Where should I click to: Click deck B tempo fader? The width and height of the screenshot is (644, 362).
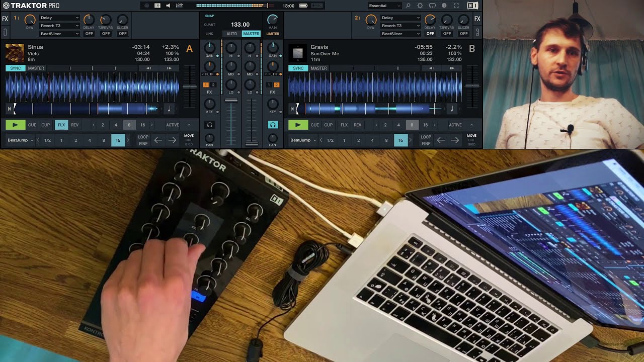coord(472,86)
